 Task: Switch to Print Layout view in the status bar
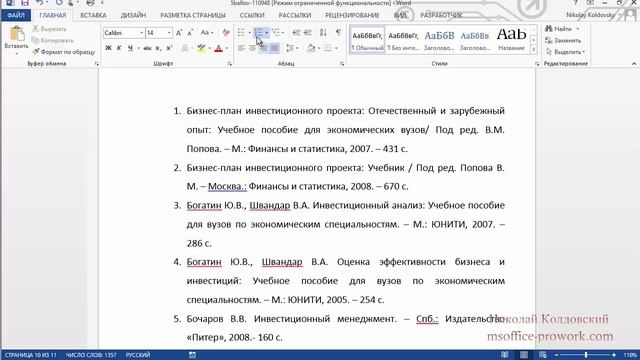524,355
